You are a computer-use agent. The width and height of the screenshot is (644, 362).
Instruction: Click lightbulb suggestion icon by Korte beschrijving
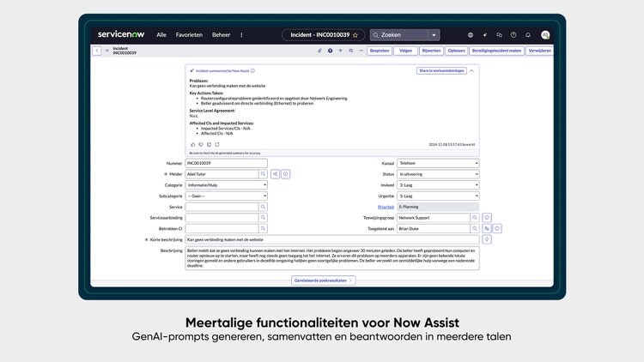pyautogui.click(x=487, y=239)
